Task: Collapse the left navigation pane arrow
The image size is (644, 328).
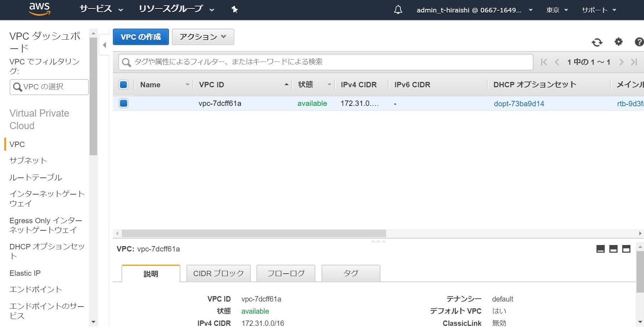Action: click(x=104, y=45)
